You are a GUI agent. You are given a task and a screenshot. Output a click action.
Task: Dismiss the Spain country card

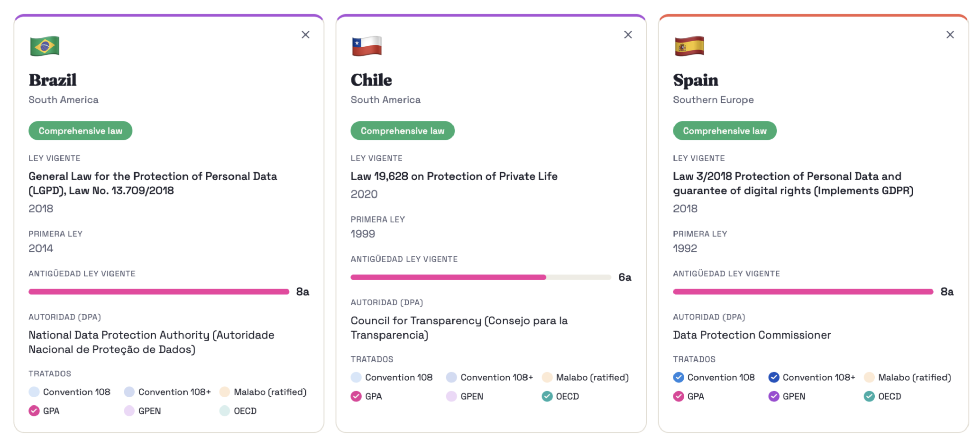point(950,34)
